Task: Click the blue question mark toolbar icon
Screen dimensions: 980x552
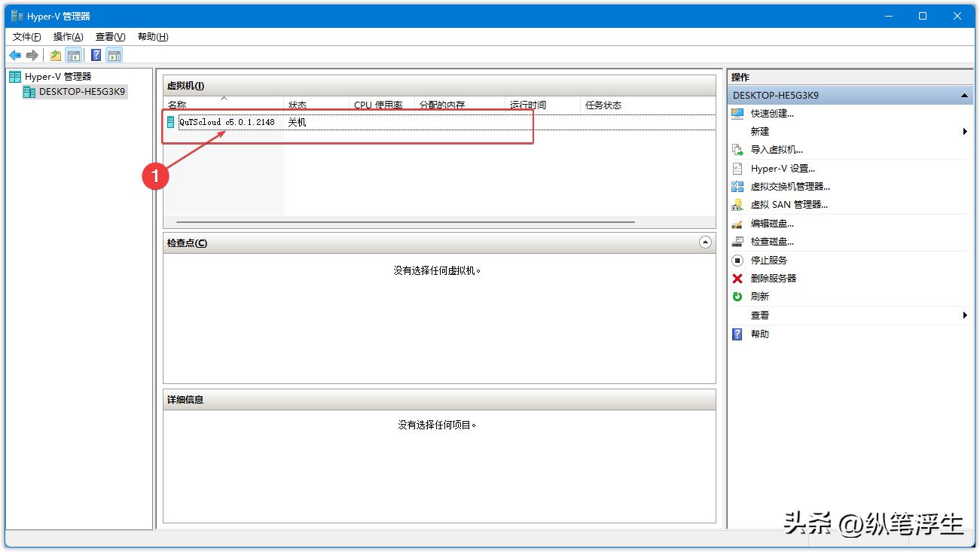Action: pyautogui.click(x=96, y=55)
